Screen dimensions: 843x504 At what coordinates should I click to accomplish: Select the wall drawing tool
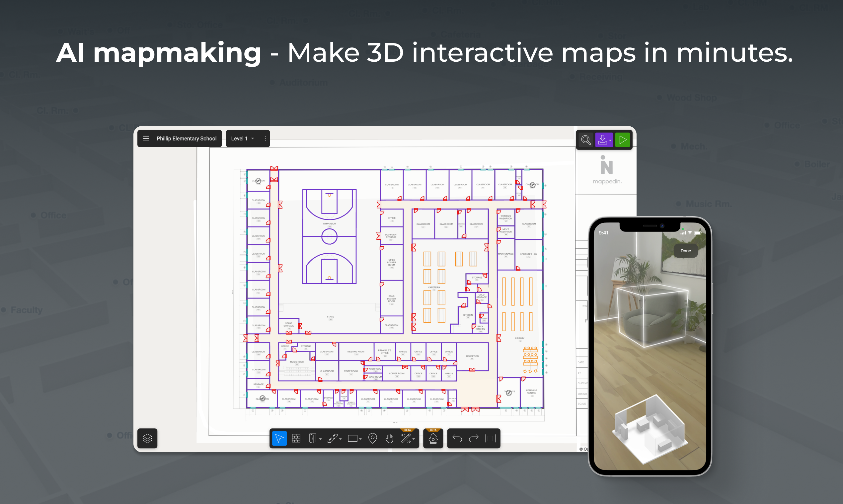296,438
